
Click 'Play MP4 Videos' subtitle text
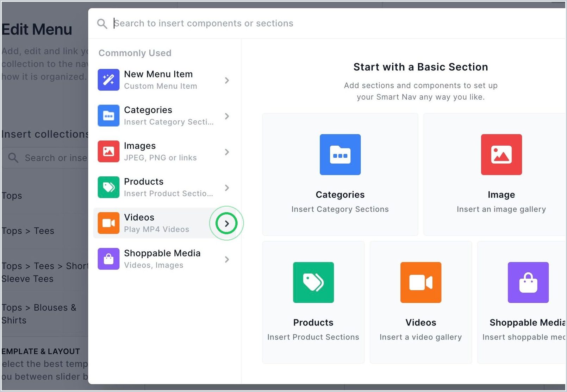click(156, 229)
